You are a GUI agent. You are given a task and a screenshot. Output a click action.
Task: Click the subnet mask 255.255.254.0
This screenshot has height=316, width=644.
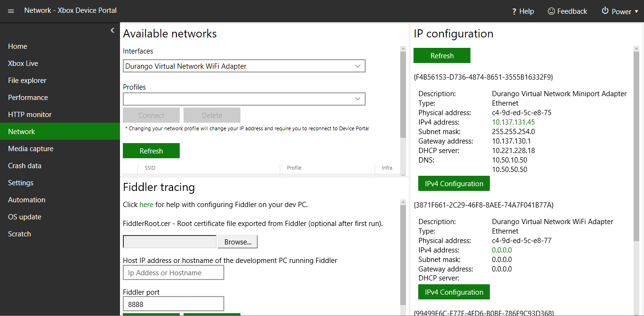[x=513, y=132]
